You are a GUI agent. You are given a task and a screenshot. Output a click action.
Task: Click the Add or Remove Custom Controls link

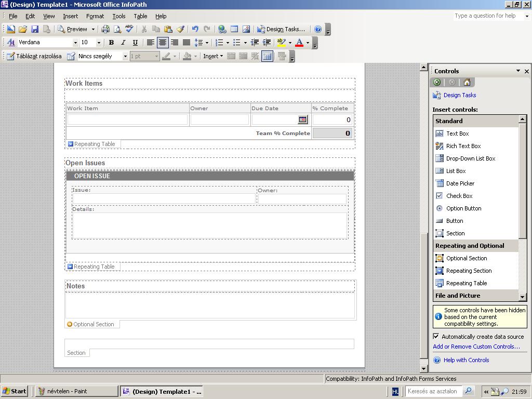coord(476,347)
